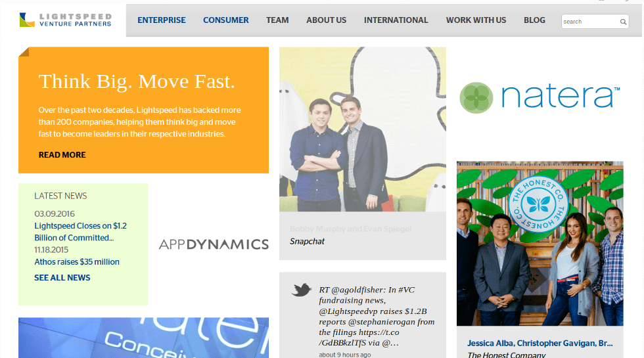644x358 pixels.
Task: Click the Lightspeed Venture Partners logo
Action: coord(65,20)
